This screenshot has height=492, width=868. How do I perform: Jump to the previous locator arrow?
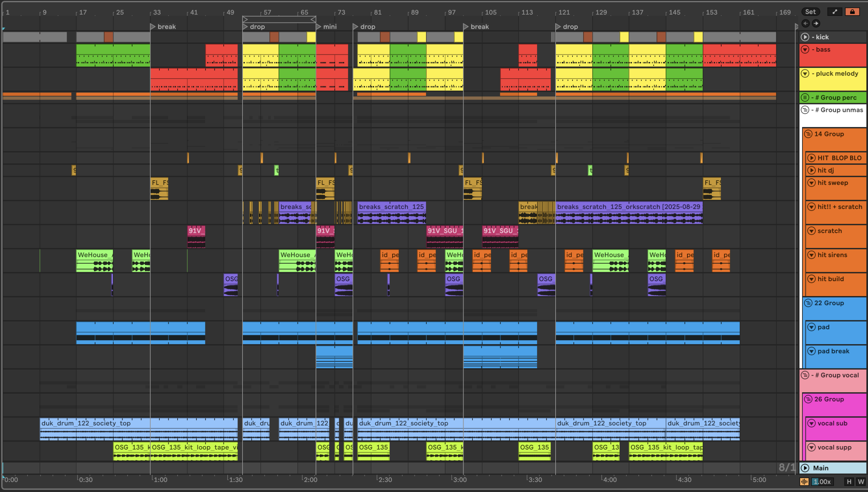(x=805, y=23)
